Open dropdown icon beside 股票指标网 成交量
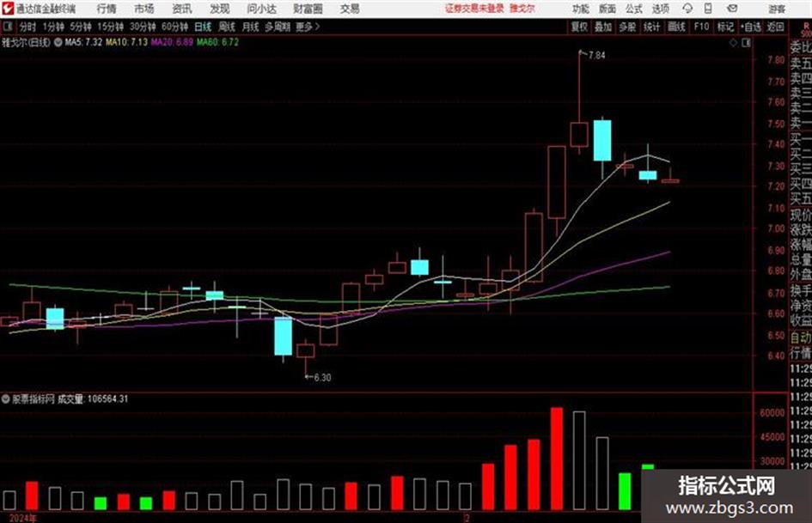 6,399
